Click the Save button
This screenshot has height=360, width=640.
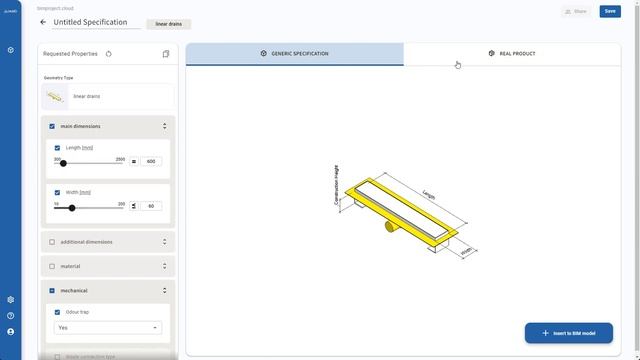[610, 11]
